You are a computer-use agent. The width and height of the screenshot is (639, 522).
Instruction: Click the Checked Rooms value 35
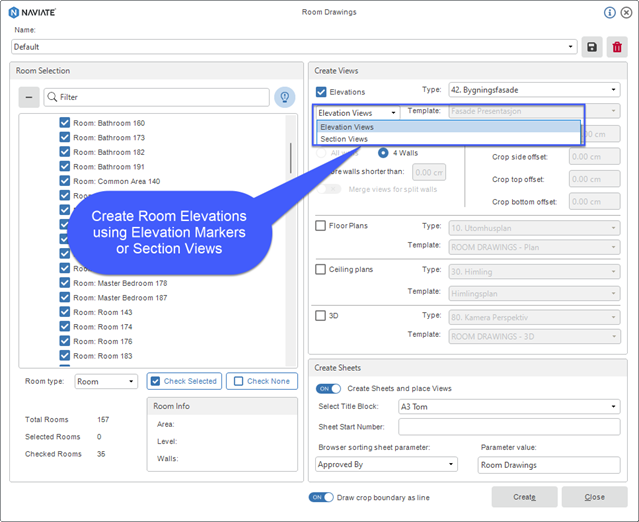pyautogui.click(x=101, y=454)
